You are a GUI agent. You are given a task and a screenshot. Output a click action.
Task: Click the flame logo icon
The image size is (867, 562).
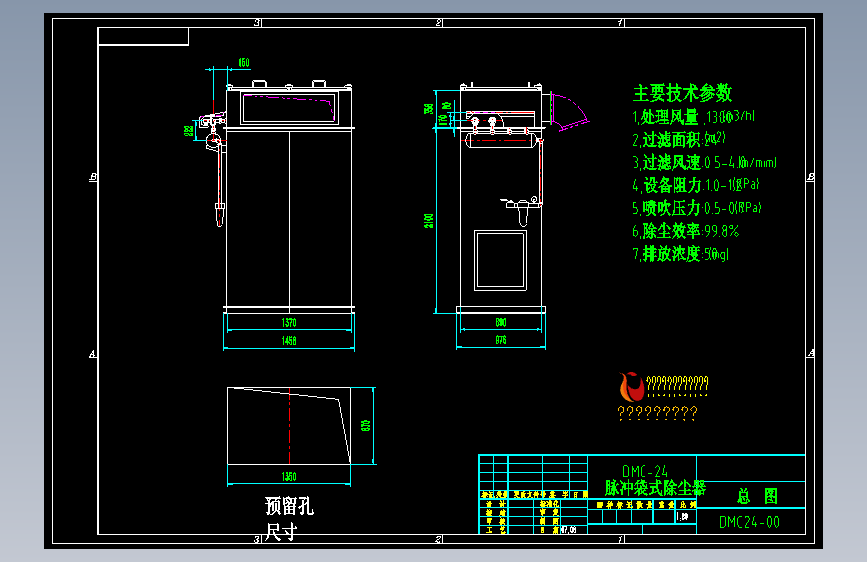click(631, 386)
